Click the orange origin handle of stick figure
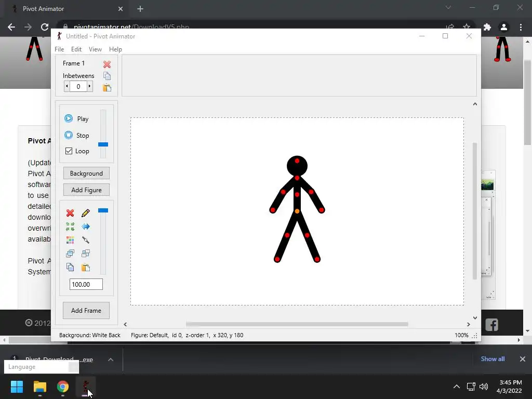The width and height of the screenshot is (532, 399). pos(297,211)
